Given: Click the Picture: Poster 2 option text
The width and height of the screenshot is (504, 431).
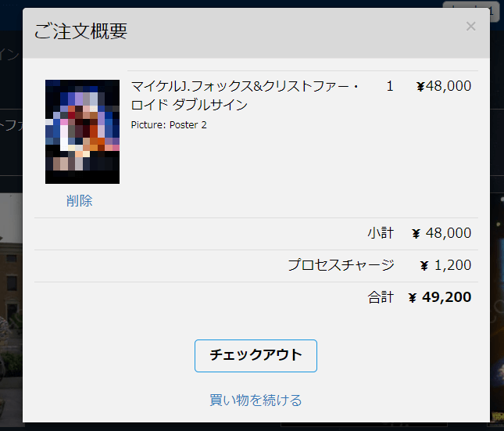Looking at the screenshot, I should click(x=169, y=125).
